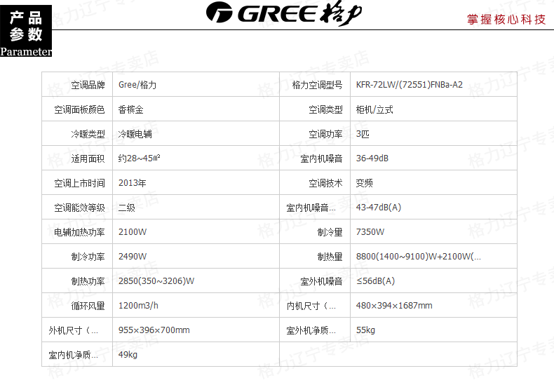Select the 1200m3/h airflow value

[x=138, y=306]
